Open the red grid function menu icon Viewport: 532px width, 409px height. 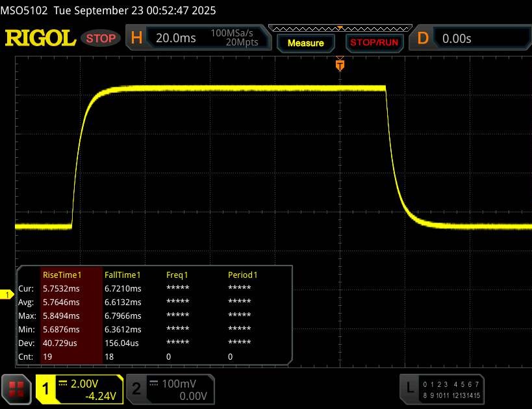pyautogui.click(x=17, y=389)
